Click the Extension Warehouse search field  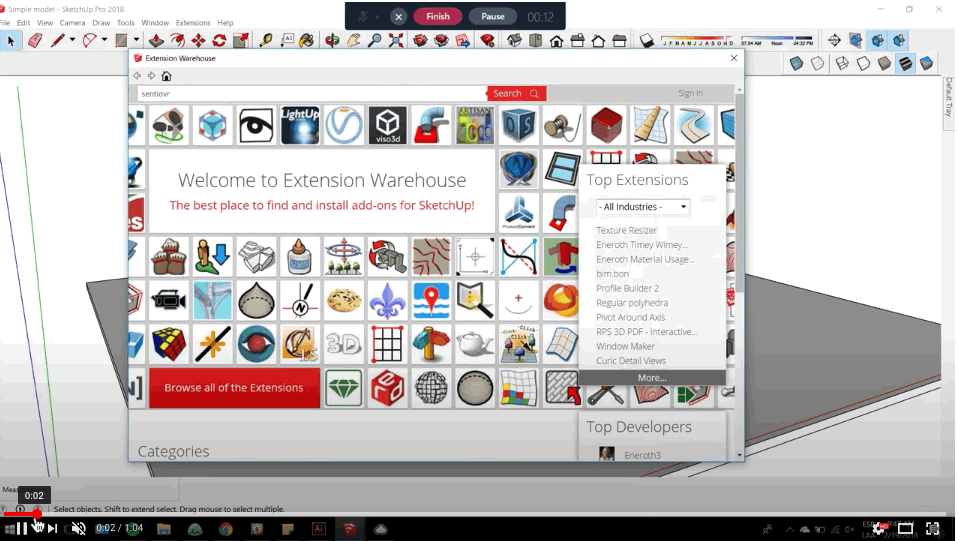coord(312,94)
